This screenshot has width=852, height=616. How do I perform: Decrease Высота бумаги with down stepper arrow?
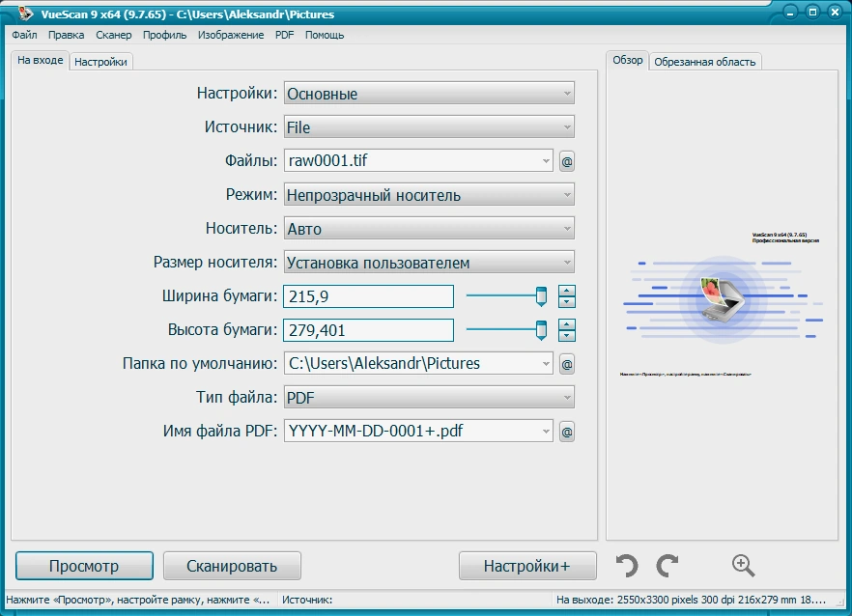[x=567, y=336]
